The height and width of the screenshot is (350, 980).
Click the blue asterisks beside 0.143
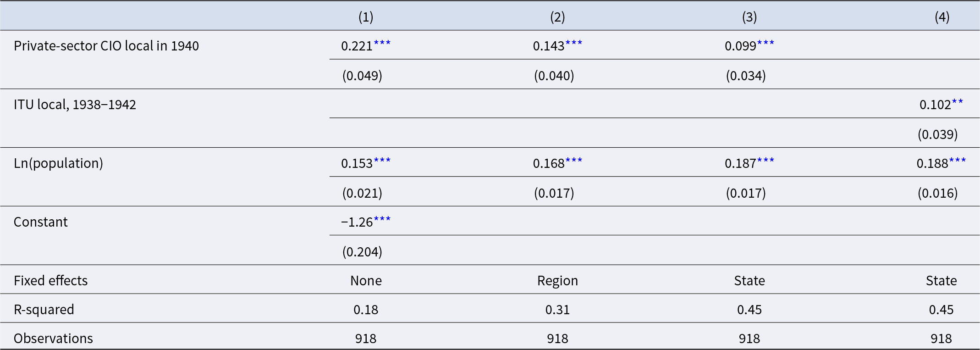pos(574,43)
